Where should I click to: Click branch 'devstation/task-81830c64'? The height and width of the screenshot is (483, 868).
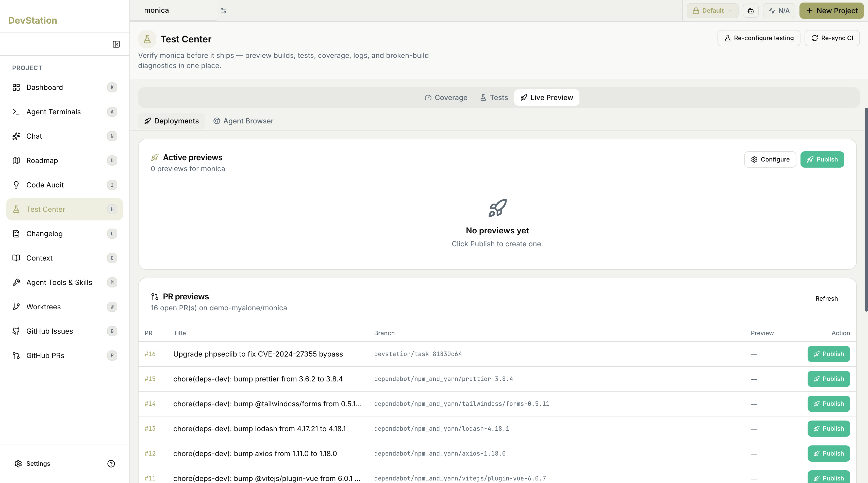point(418,354)
